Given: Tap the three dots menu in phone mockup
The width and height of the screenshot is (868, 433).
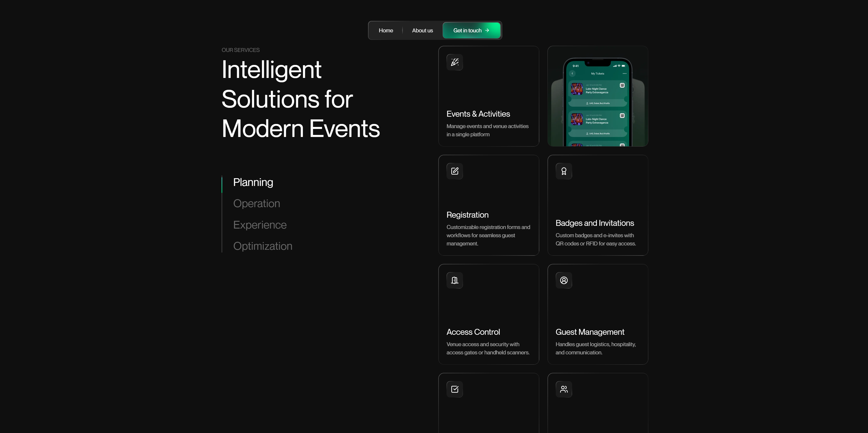Looking at the screenshot, I should click(x=624, y=73).
